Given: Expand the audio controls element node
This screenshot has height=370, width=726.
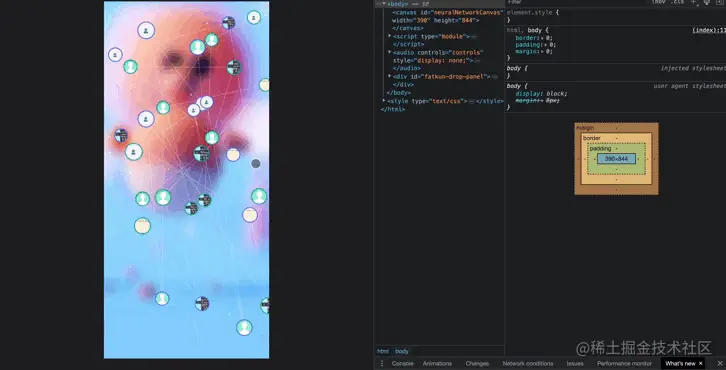Looking at the screenshot, I should click(390, 52).
